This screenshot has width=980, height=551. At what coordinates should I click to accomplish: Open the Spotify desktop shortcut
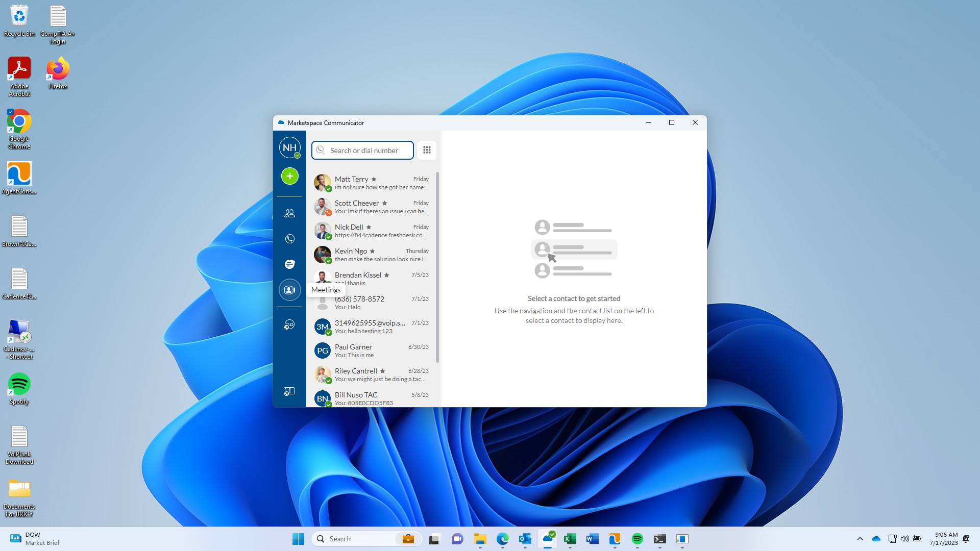19,389
